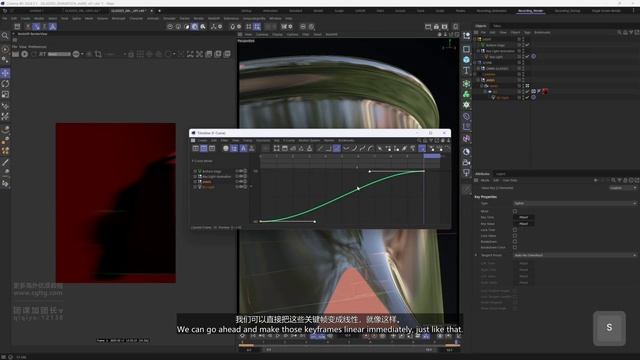The width and height of the screenshot is (640, 360).
Task: Switch Timeline to Motion mode icon
Action: (212, 148)
